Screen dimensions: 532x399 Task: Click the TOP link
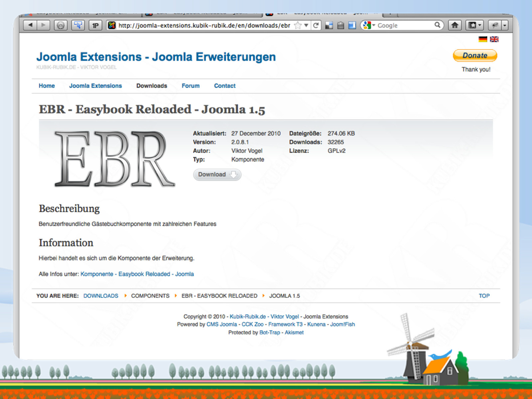pyautogui.click(x=484, y=296)
